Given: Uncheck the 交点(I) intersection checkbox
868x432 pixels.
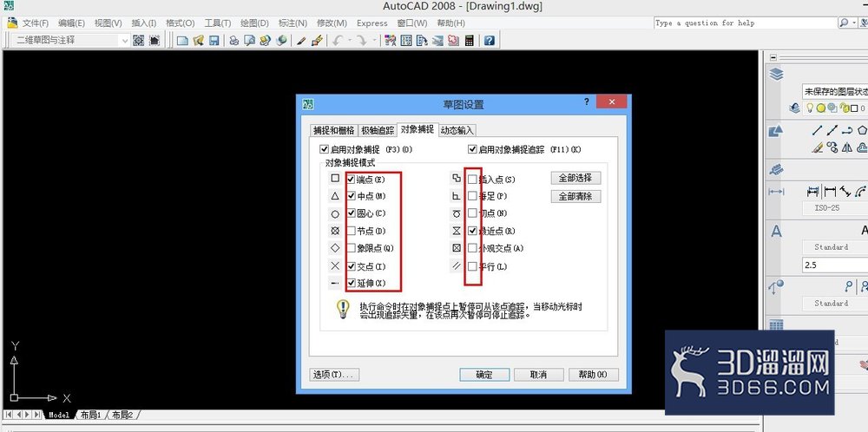Looking at the screenshot, I should (351, 266).
